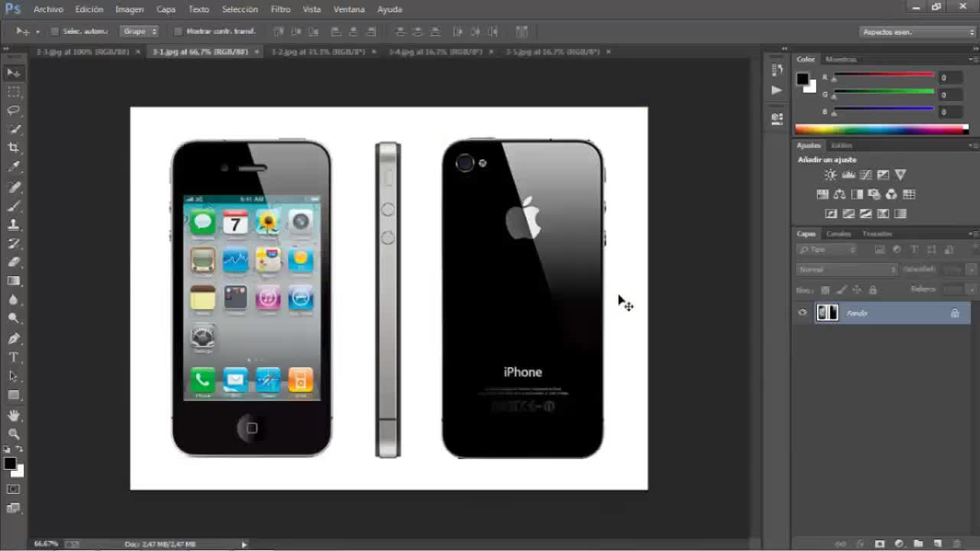
Task: Select the Zoom tool
Action: point(14,434)
